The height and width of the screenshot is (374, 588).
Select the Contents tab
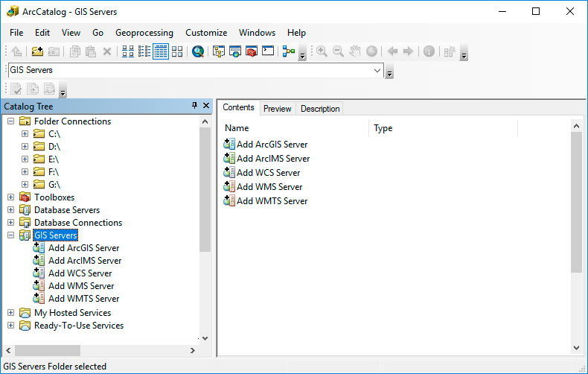click(238, 107)
